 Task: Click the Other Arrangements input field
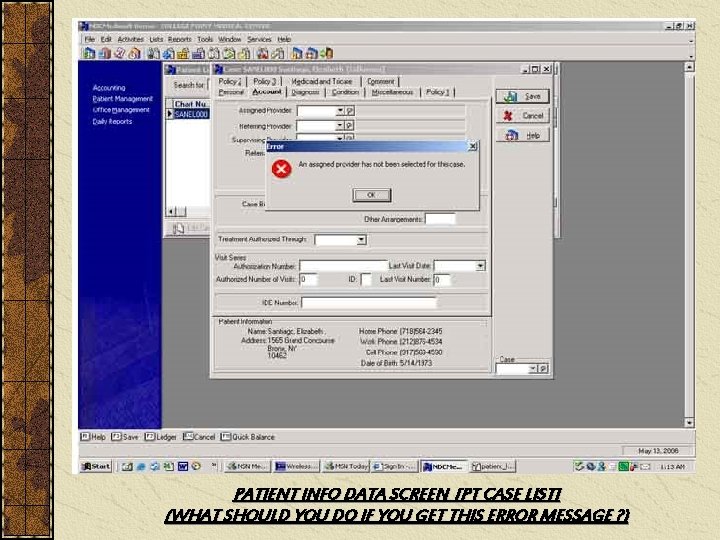coord(440,219)
